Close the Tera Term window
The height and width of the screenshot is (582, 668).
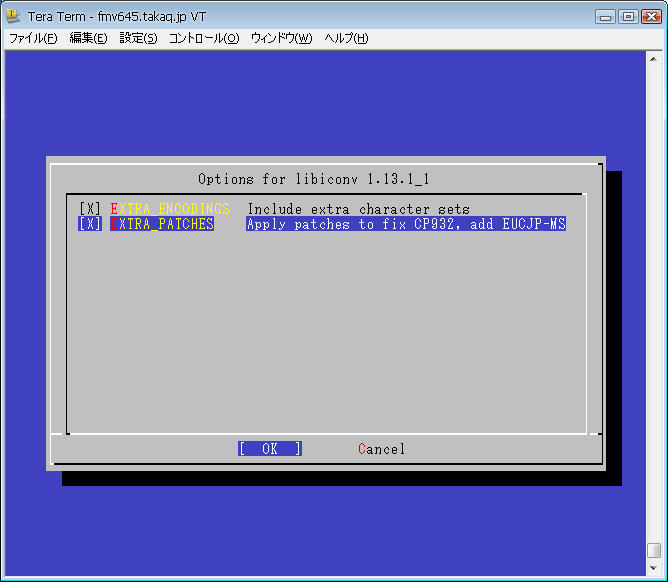point(651,17)
